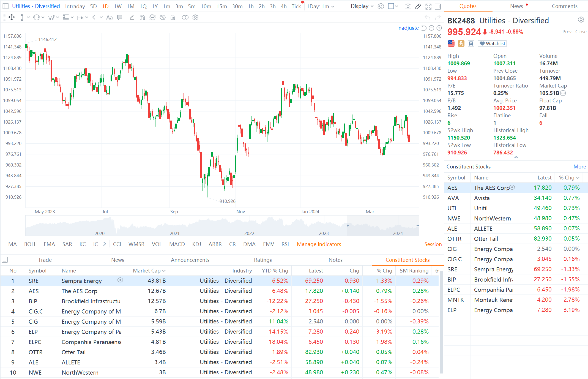Image resolution: width=588 pixels, height=379 pixels.
Task: Open chart settings gear next to Display
Action: pos(381,6)
